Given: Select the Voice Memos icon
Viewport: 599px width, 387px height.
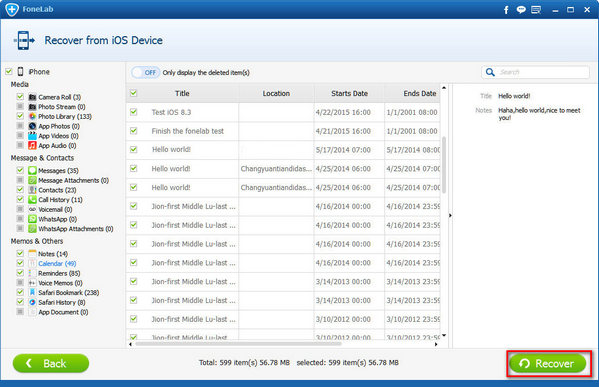Looking at the screenshot, I should (x=32, y=283).
